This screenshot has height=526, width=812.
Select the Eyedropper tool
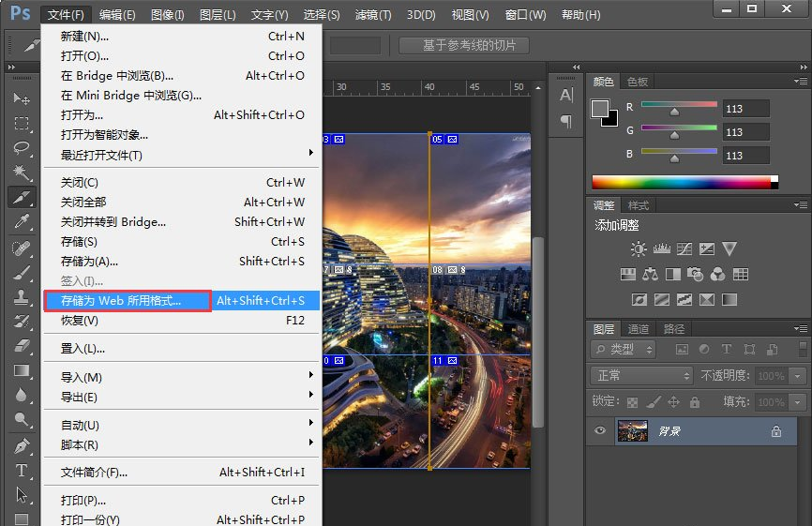(x=22, y=222)
